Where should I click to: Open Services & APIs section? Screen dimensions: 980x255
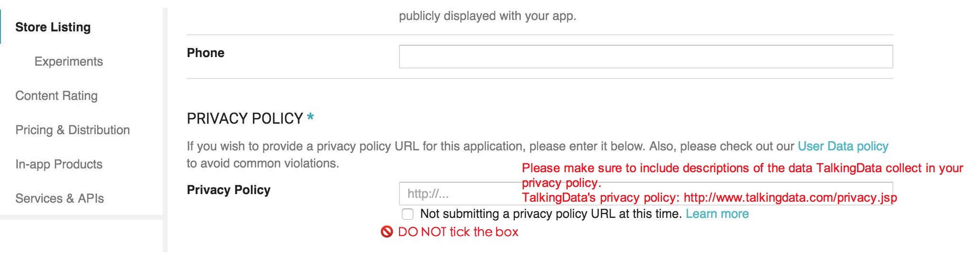click(60, 198)
